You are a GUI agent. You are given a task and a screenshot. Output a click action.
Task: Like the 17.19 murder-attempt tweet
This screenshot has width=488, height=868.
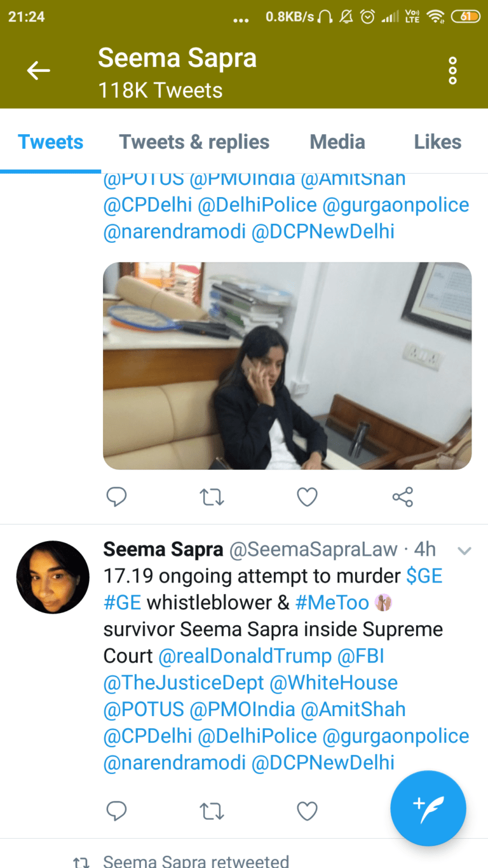(308, 811)
